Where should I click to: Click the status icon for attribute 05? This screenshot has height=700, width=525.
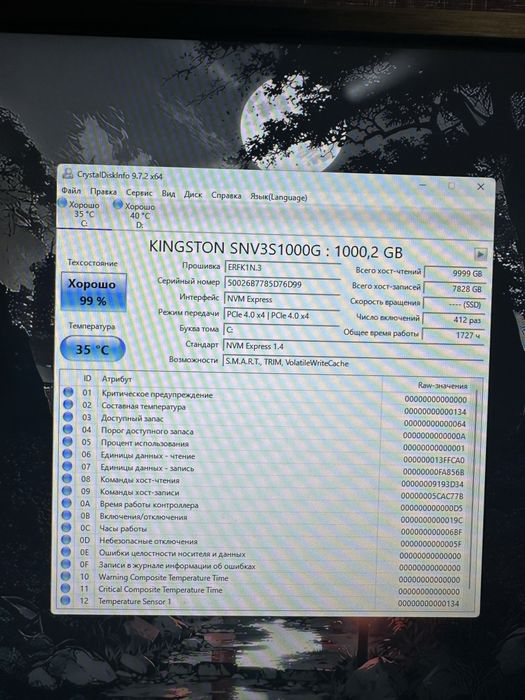pyautogui.click(x=67, y=442)
